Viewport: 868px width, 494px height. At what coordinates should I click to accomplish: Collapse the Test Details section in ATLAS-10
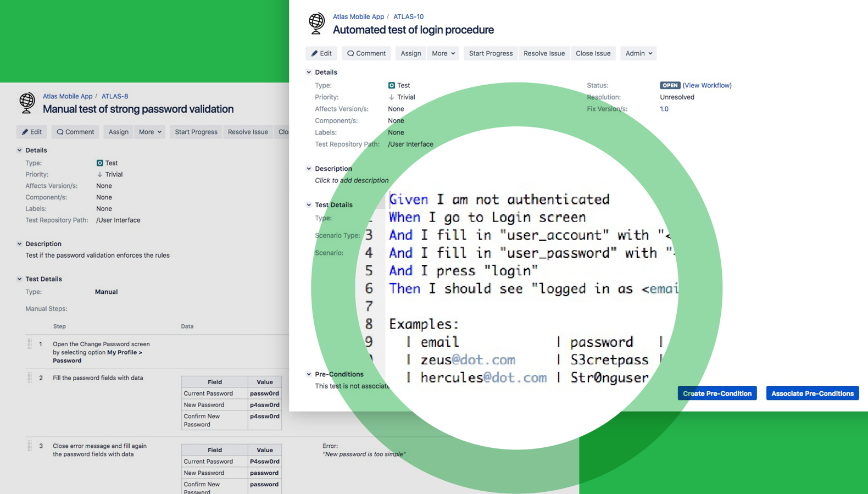[309, 205]
